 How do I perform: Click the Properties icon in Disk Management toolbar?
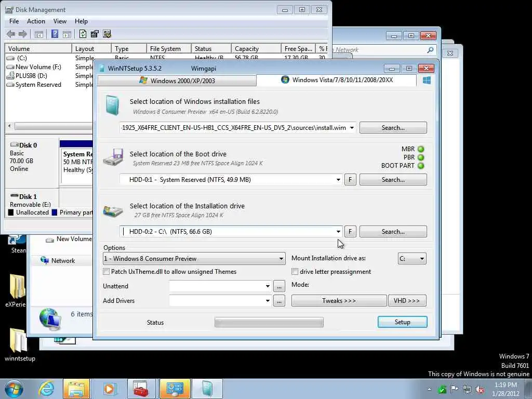click(x=95, y=34)
